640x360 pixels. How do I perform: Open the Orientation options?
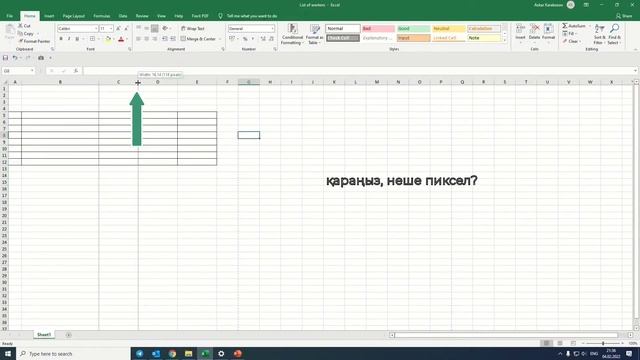[166, 29]
